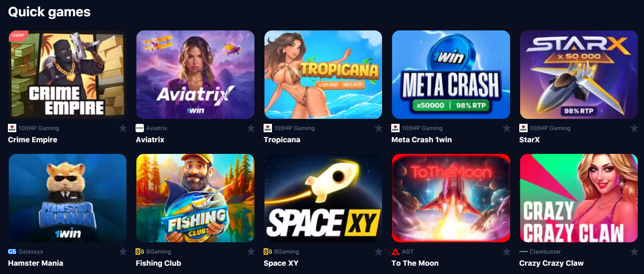This screenshot has height=274, width=644.
Task: Click the Tropicana game title link
Action: click(x=282, y=140)
